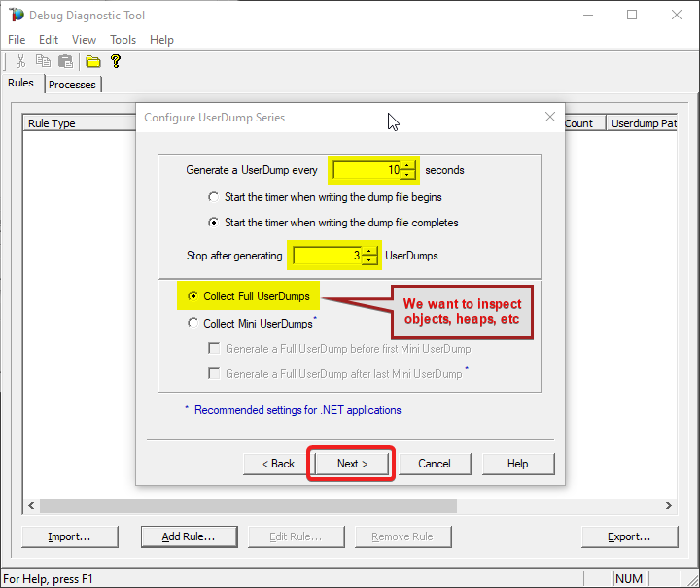Screen dimensions: 700x588
Task: Increase the seconds interval spinner up
Action: pyautogui.click(x=407, y=165)
